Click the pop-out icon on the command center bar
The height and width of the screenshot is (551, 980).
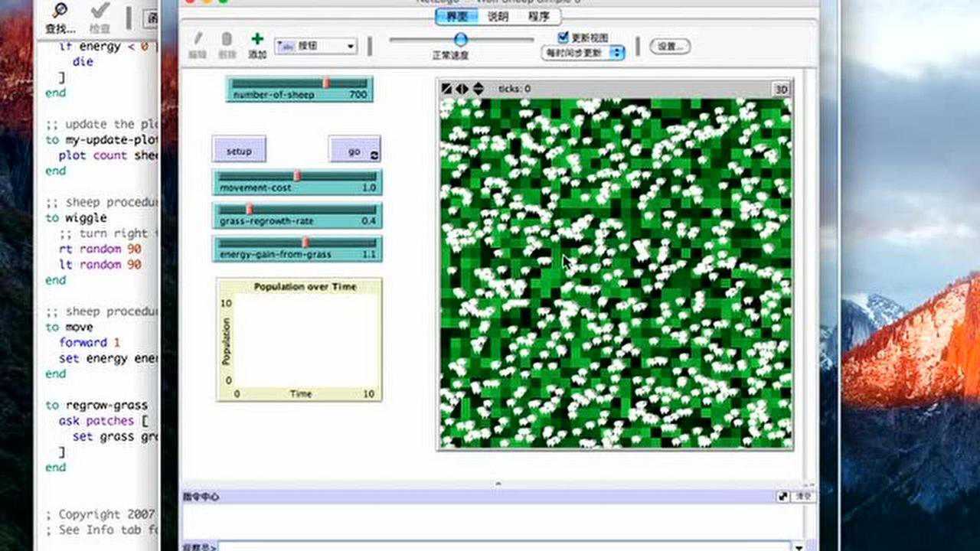(782, 496)
